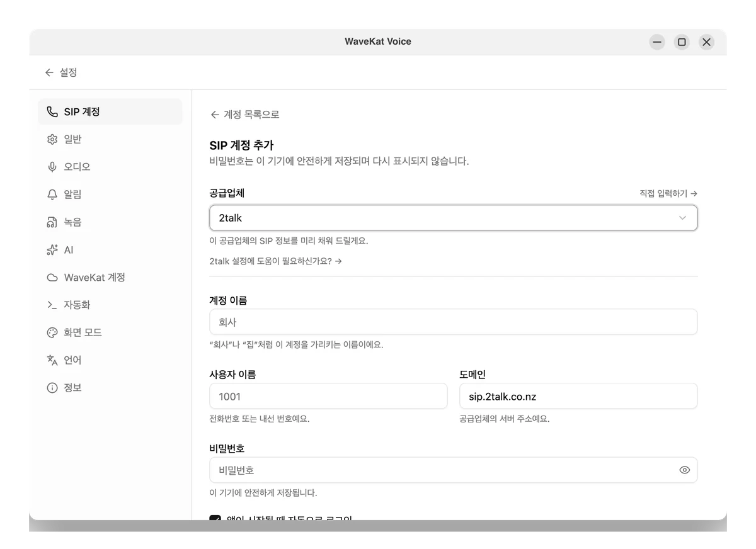
Task: Toggle password visibility with the eye icon
Action: coord(684,470)
